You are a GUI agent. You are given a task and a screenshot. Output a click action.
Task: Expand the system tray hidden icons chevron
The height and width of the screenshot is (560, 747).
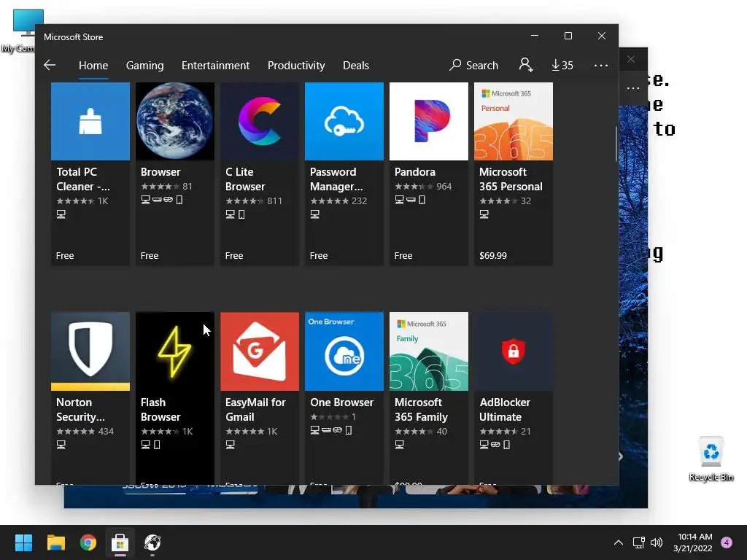pos(619,542)
